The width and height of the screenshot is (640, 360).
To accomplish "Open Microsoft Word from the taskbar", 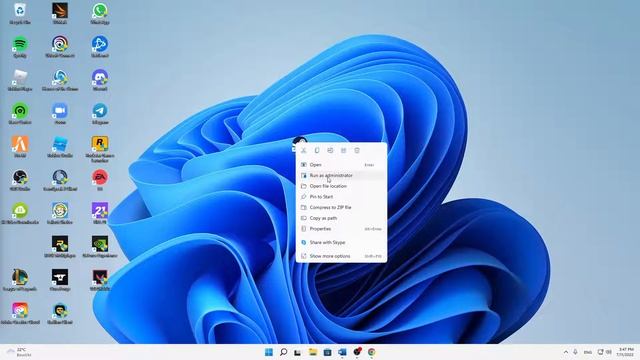I will 342,352.
